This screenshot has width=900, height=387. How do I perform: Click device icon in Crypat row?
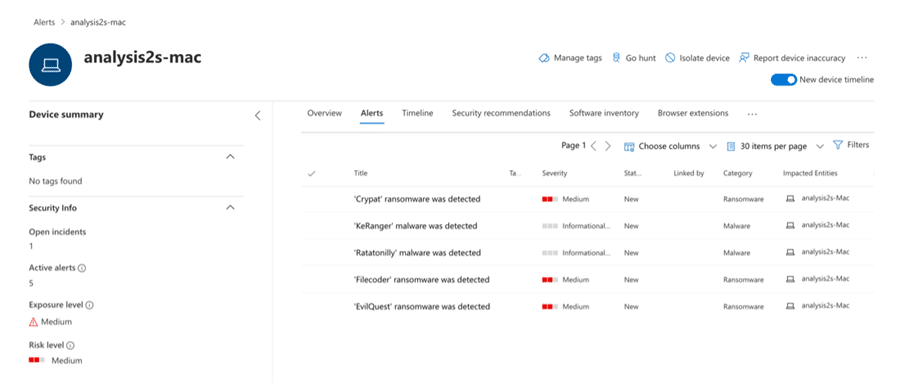pos(790,199)
